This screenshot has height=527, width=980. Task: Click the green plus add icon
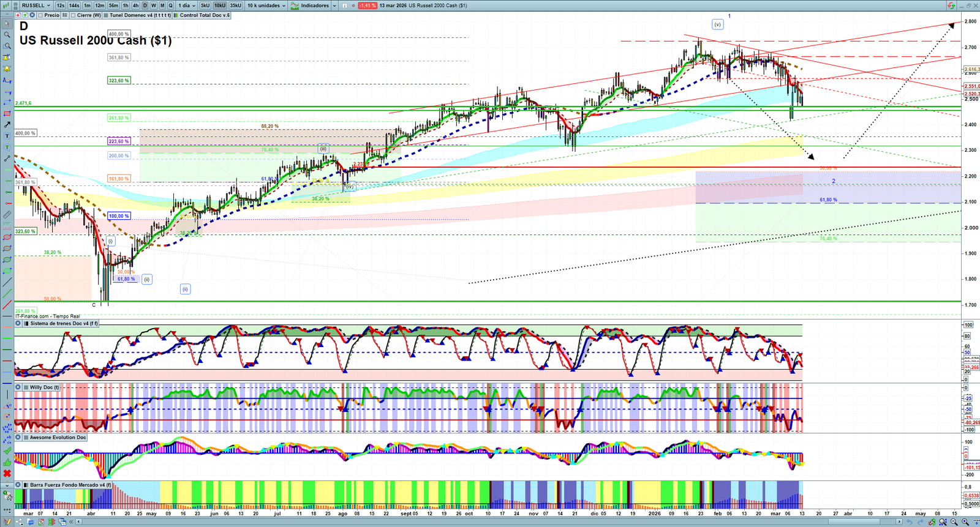pyautogui.click(x=25, y=15)
